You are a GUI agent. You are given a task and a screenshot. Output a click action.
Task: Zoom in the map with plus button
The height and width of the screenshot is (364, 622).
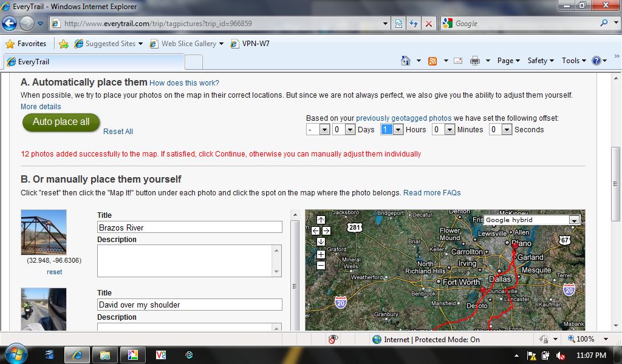tap(321, 255)
